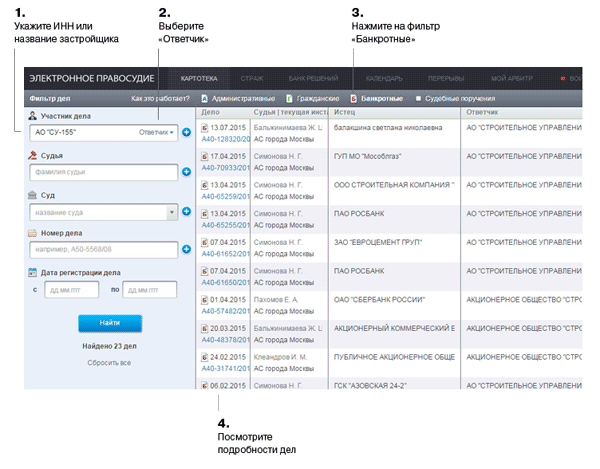Open case A40-70933 link

coord(226,168)
